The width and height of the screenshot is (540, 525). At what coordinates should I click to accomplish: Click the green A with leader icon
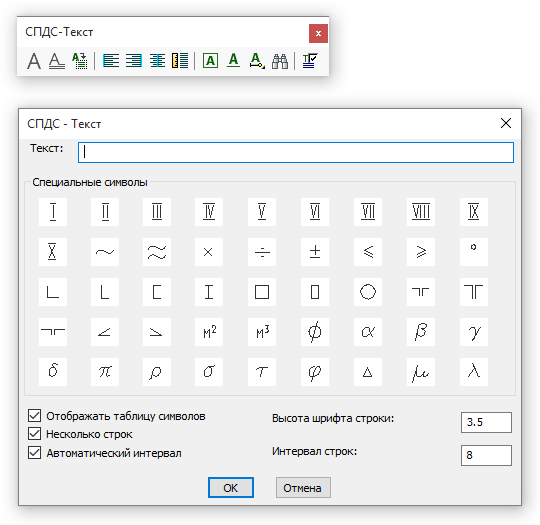coord(257,61)
